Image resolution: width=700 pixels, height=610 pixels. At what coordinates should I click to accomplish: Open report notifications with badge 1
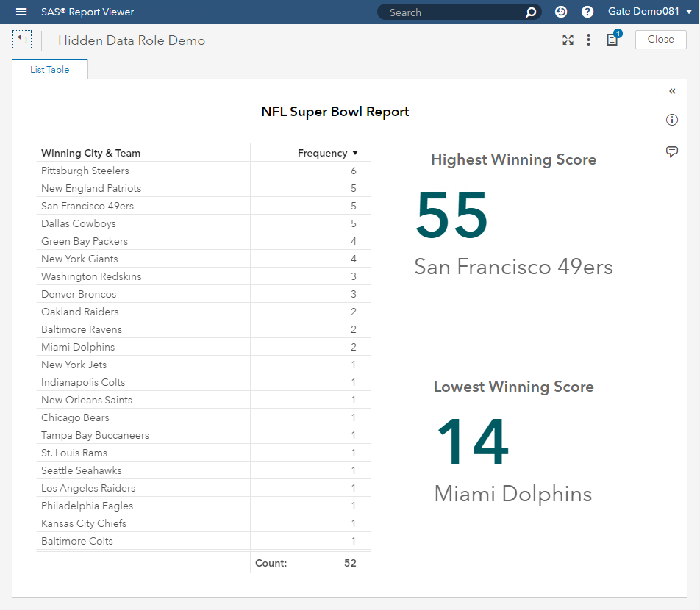coord(612,40)
